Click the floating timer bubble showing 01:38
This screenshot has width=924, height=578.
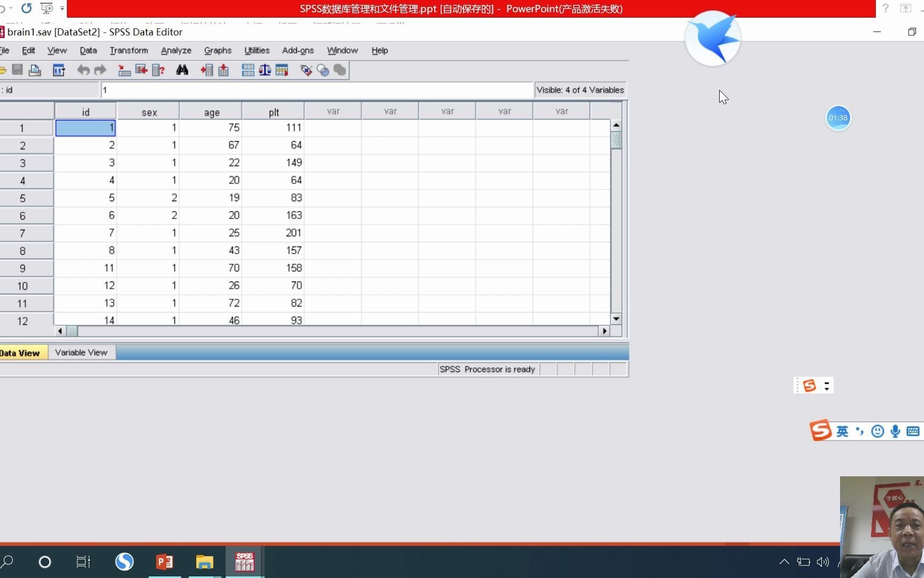(838, 118)
